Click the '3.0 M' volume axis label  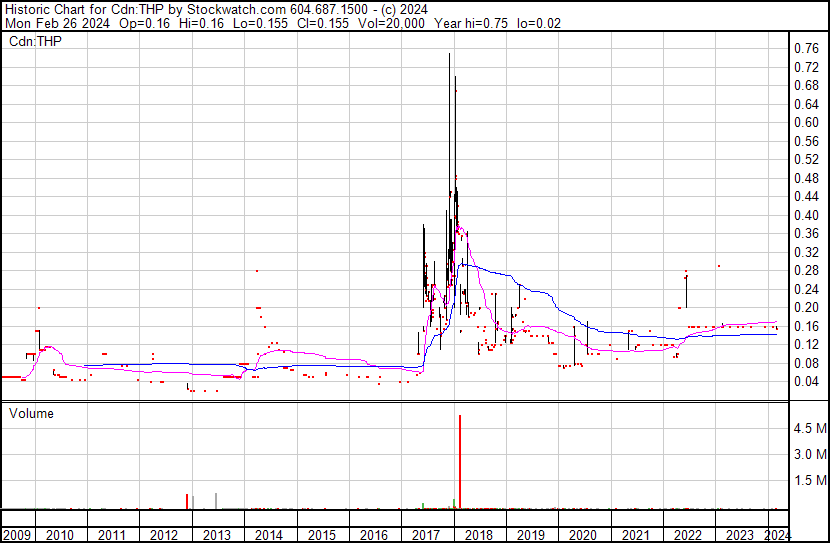click(x=810, y=454)
